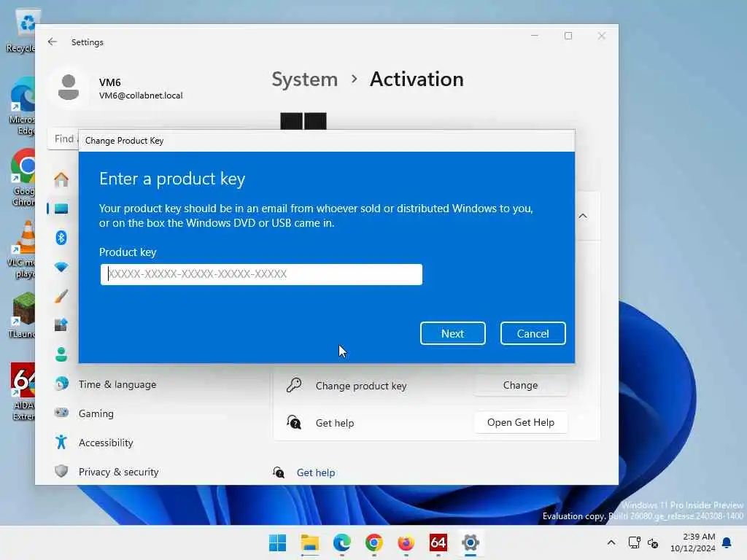747x560 pixels.
Task: Launch Microsoft Edge from taskbar
Action: click(341, 542)
